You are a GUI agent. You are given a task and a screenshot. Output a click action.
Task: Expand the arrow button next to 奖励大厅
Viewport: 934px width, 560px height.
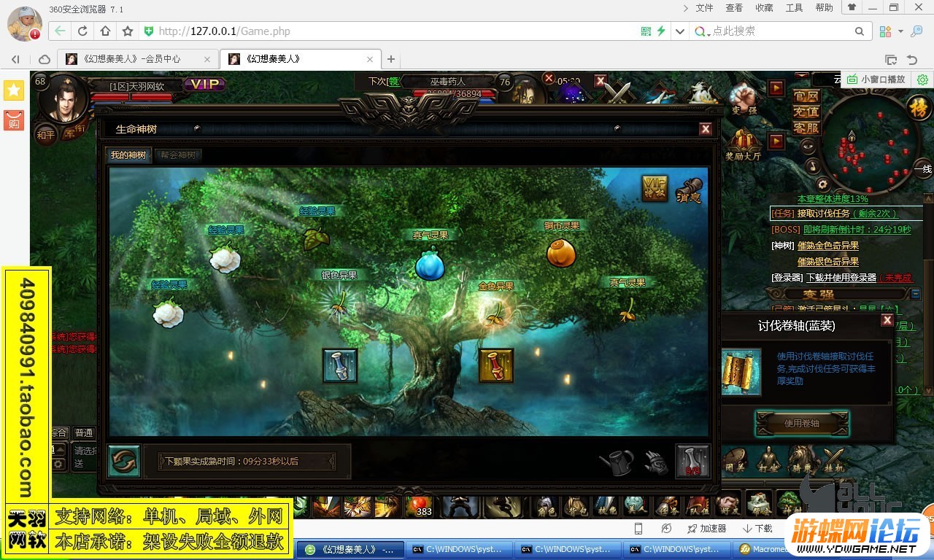pyautogui.click(x=776, y=140)
